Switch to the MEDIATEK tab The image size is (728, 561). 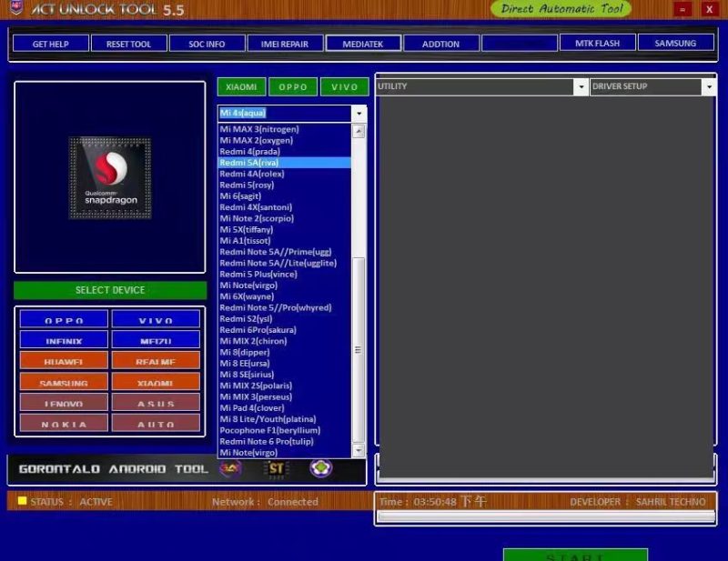point(363,44)
